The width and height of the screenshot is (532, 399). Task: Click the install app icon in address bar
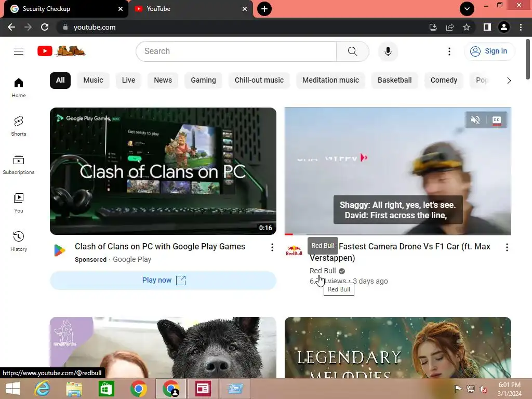pos(433,27)
